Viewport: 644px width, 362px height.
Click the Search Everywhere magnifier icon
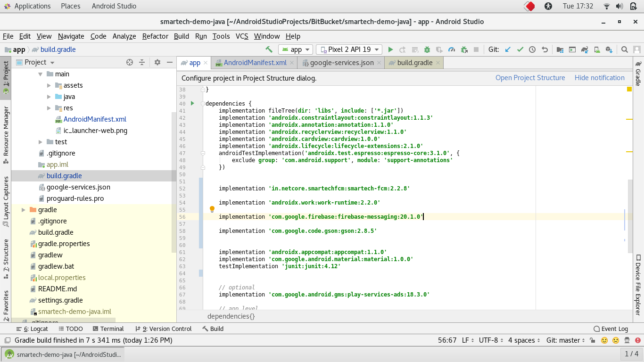pos(624,49)
